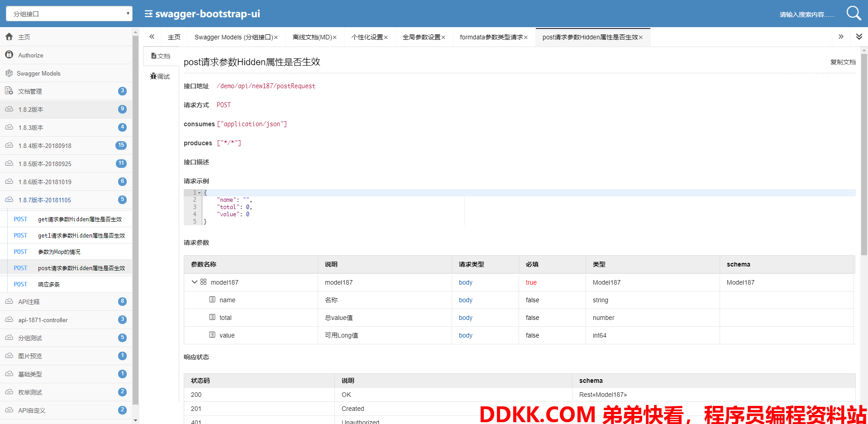This screenshot has width=868, height=424.
Task: Open the 分组接口 group dropdown
Action: tap(69, 14)
